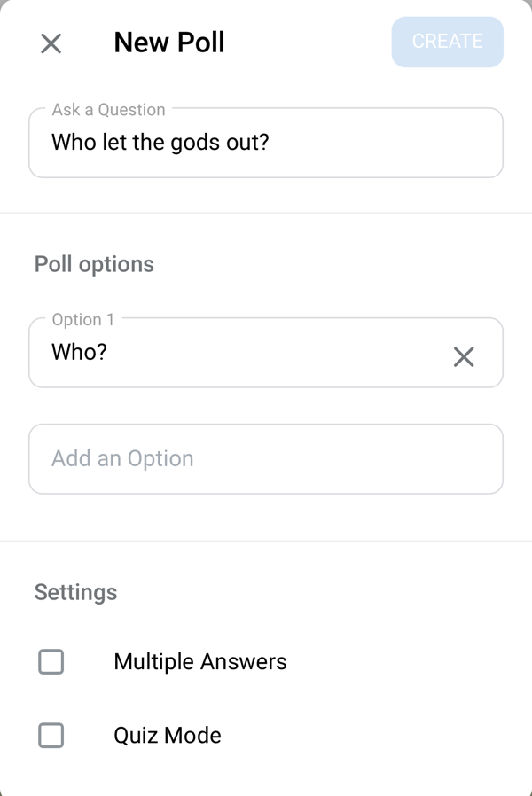Image resolution: width=532 pixels, height=796 pixels.
Task: Click the 'Ask a Question' floating label
Action: coord(108,110)
